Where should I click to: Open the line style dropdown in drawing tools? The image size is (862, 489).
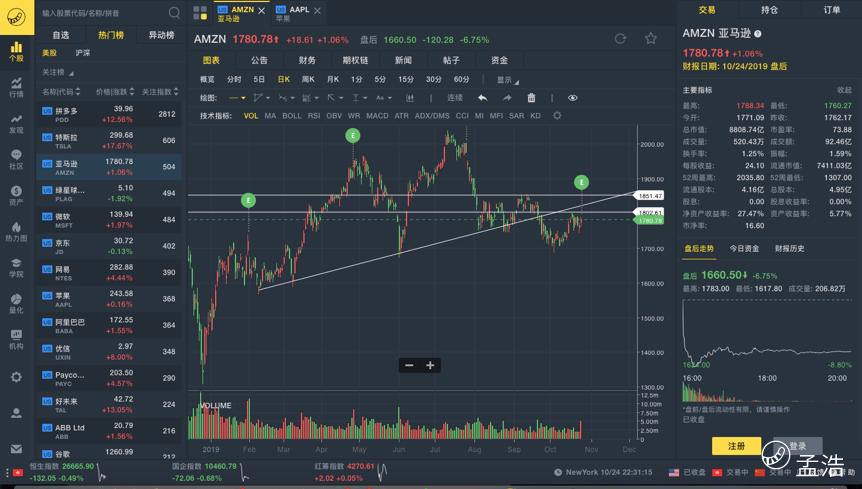tap(237, 98)
